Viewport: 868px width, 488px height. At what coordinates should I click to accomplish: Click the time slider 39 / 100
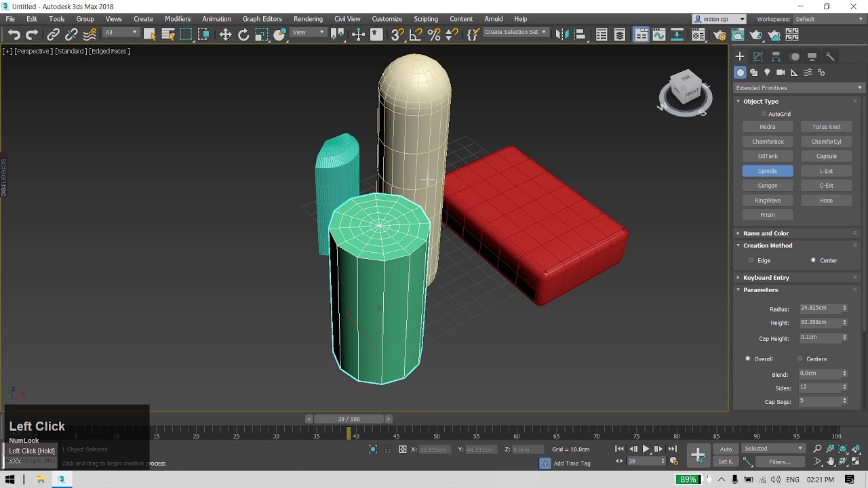click(x=349, y=419)
